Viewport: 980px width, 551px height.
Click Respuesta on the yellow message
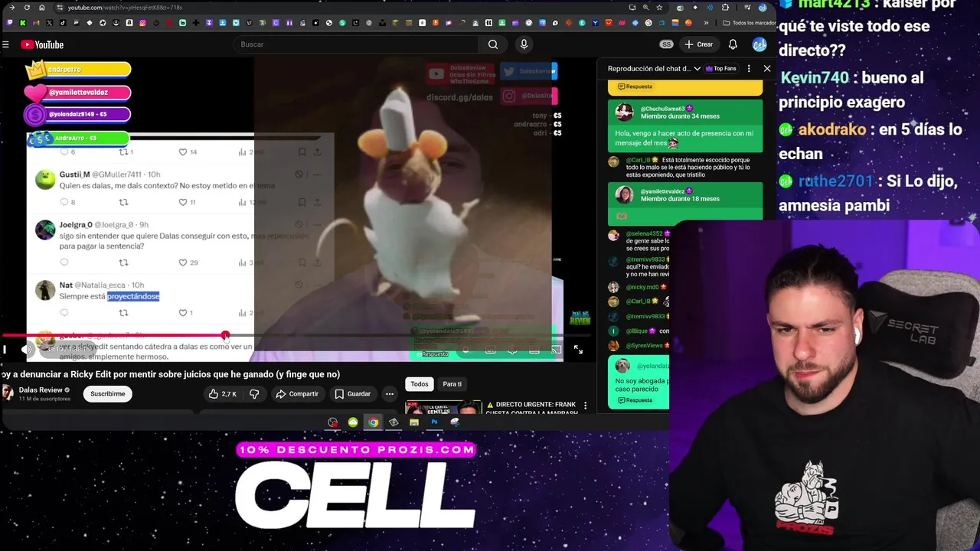[x=635, y=86]
